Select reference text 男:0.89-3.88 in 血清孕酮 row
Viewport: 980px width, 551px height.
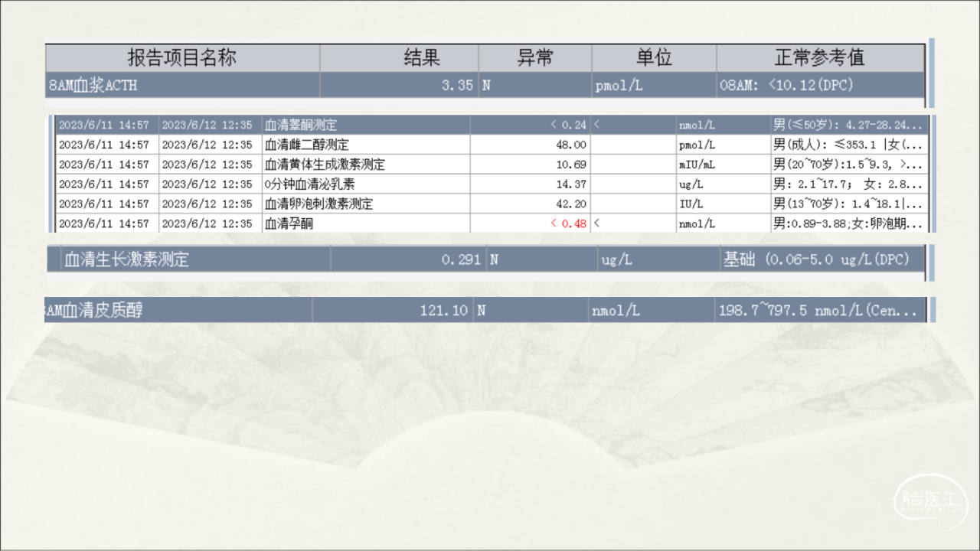(x=810, y=224)
